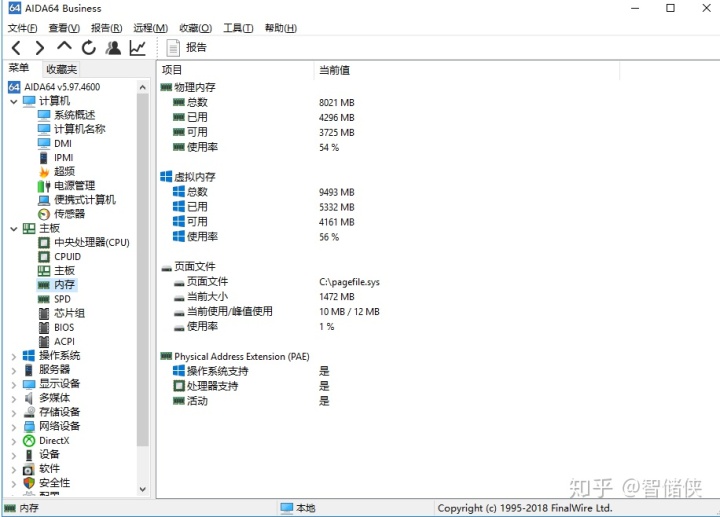Select the 软件 software icon
This screenshot has width=720, height=517.
tap(29, 469)
